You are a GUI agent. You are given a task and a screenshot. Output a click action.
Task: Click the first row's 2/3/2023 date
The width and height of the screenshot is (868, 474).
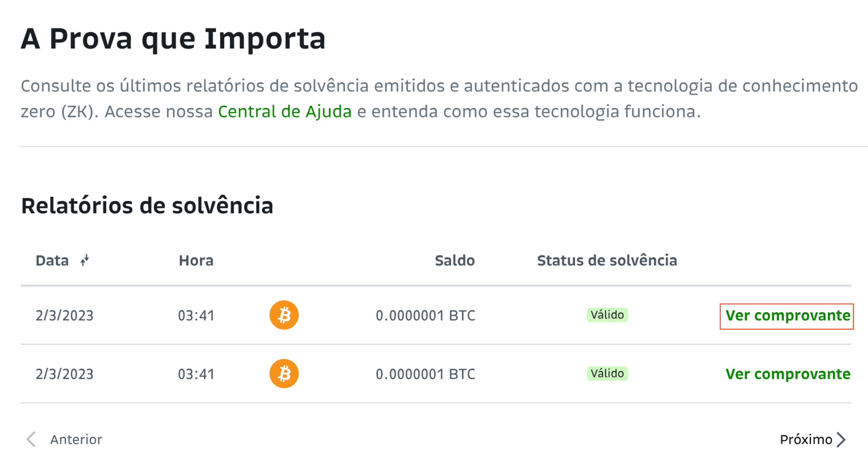[x=64, y=316]
